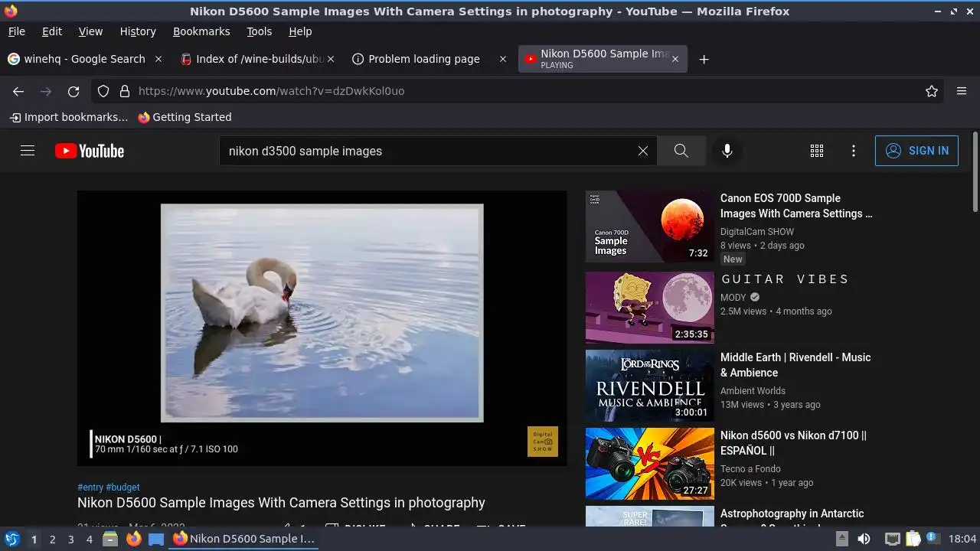Open Nikon d5600 vs d7100 thumbnail

pos(650,464)
